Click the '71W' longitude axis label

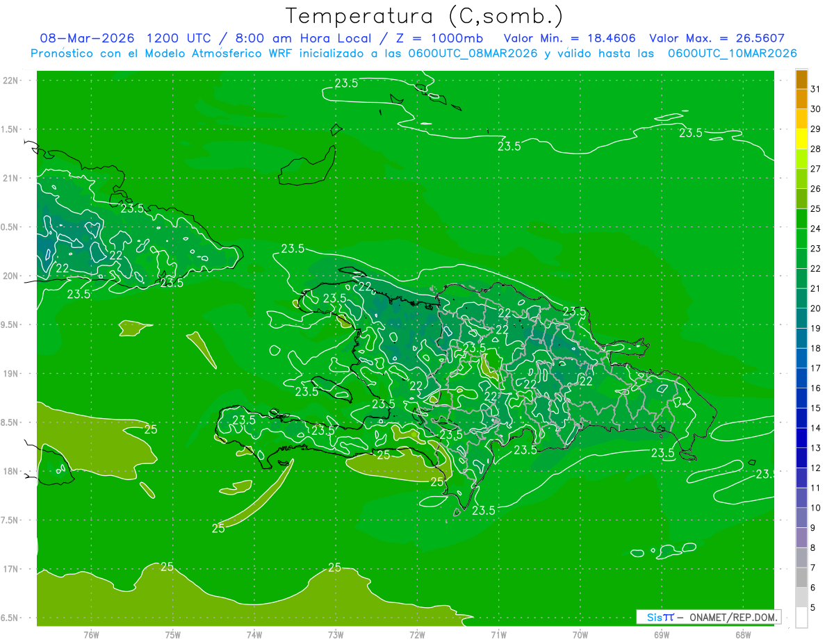click(x=498, y=634)
